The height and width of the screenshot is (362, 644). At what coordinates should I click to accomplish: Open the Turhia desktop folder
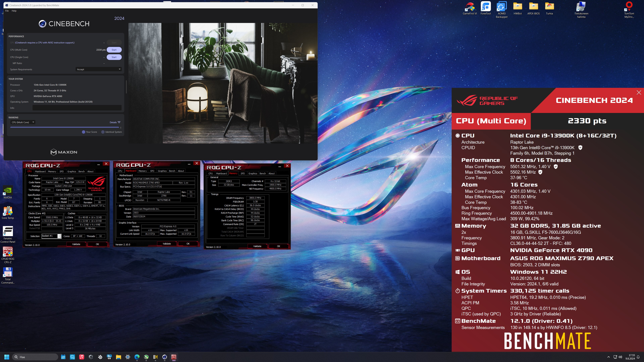coord(549,9)
